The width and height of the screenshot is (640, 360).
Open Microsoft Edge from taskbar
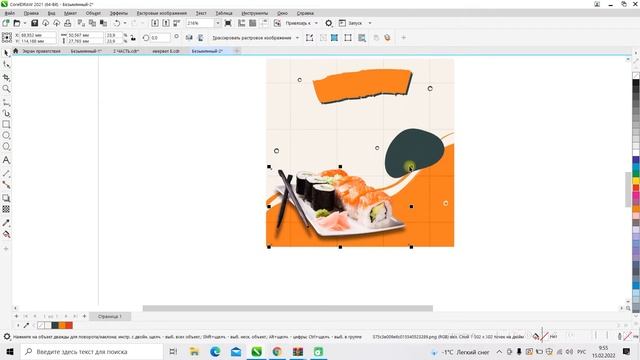coord(215,351)
